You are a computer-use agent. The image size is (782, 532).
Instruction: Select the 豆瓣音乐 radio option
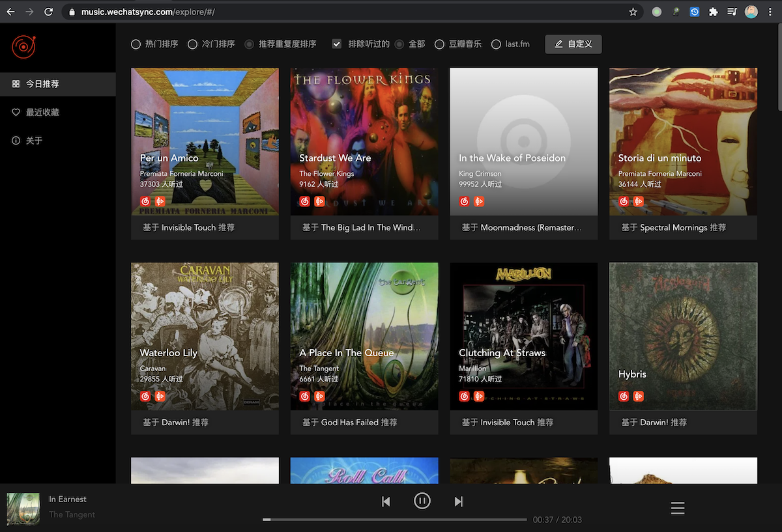click(439, 44)
